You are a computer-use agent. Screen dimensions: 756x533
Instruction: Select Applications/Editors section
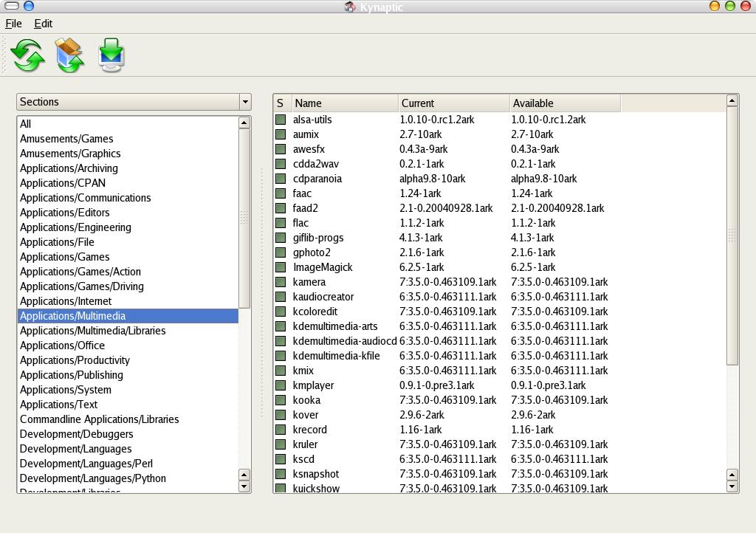click(x=128, y=213)
